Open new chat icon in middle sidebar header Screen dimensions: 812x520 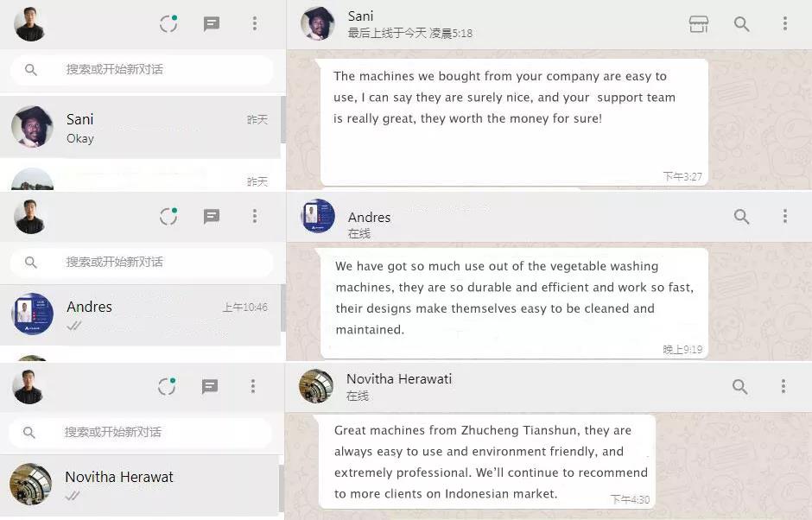pyautogui.click(x=212, y=217)
